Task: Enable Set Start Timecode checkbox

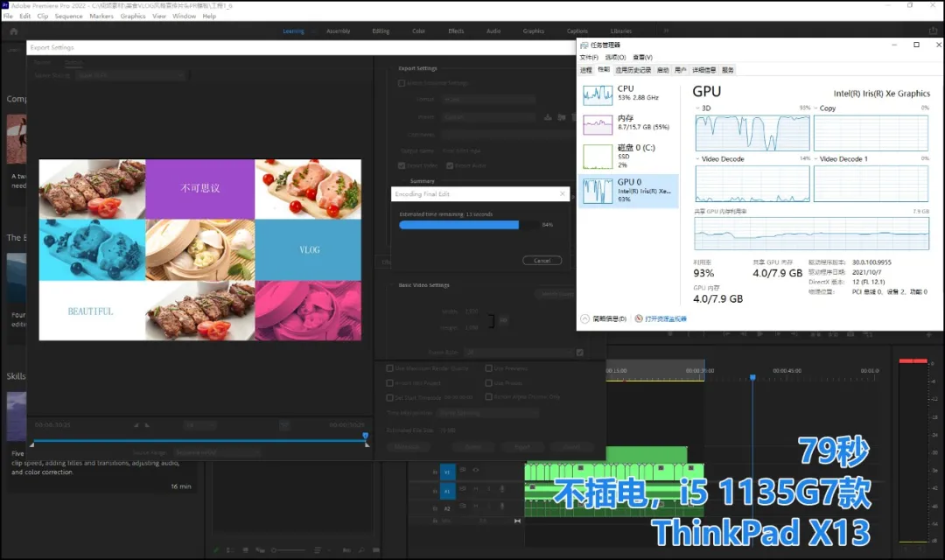Action: point(390,398)
